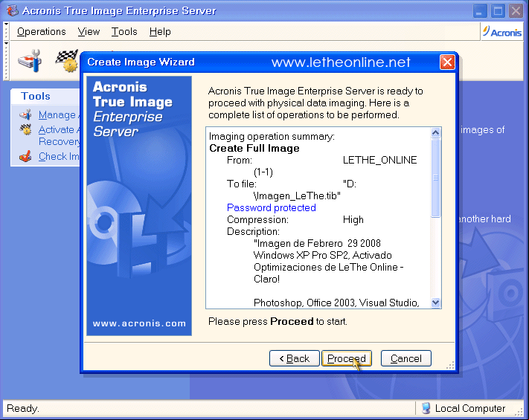Open the Check Image link in Tools panel

point(59,156)
